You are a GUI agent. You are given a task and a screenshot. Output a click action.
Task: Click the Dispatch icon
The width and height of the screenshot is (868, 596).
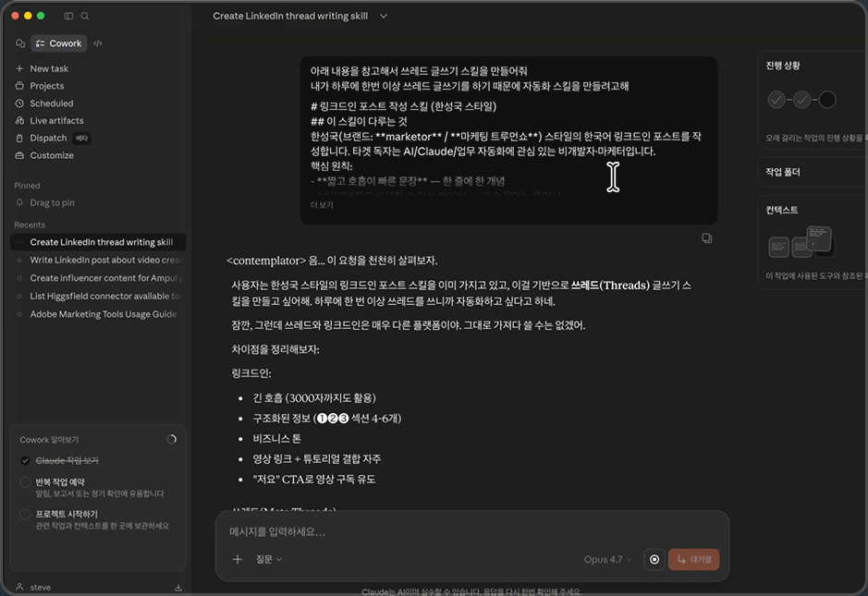(19, 138)
